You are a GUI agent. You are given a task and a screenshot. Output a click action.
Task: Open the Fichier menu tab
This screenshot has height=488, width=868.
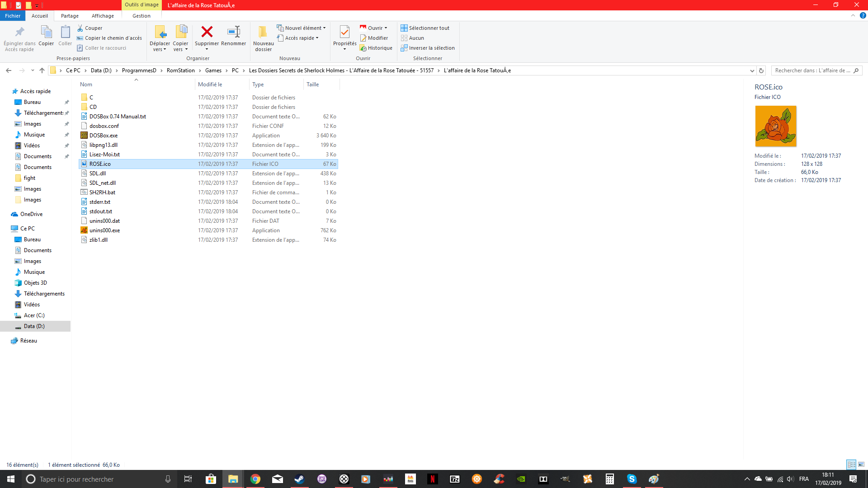click(x=13, y=16)
